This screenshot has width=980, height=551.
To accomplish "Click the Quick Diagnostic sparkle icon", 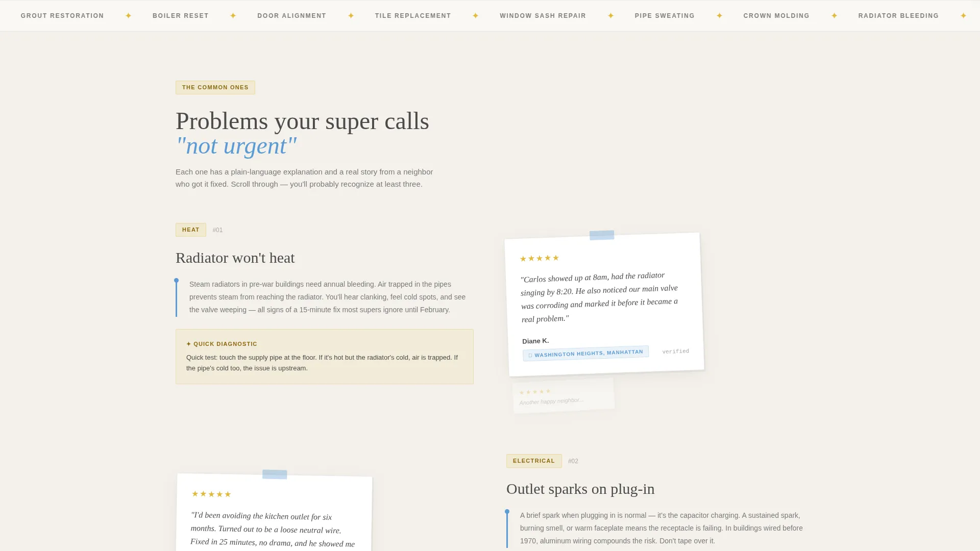I will tap(189, 344).
